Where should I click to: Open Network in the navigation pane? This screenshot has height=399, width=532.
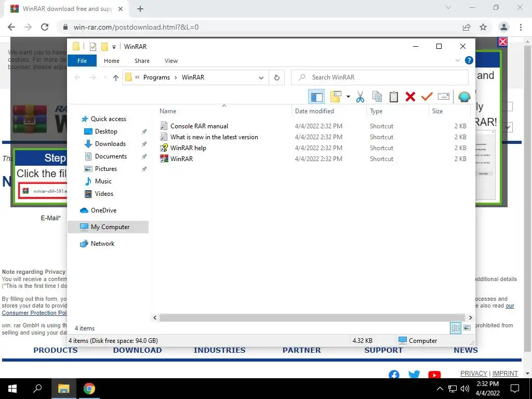[102, 244]
